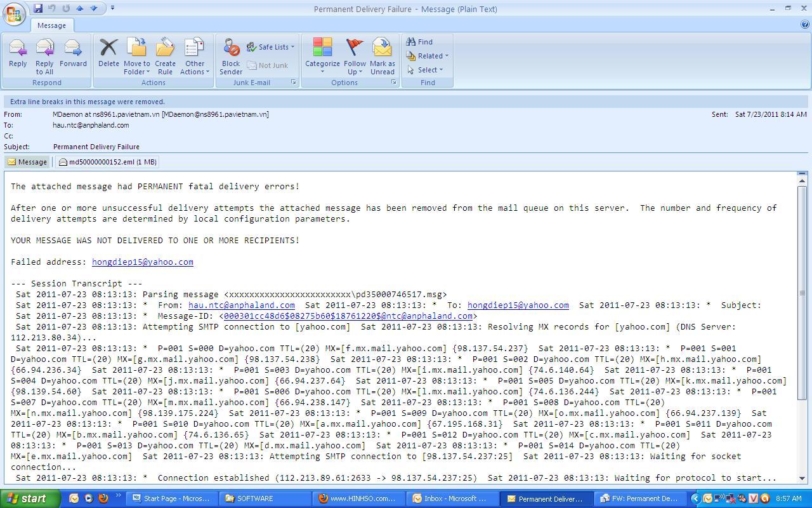Screen dimensions: 812x508
Task: Open Other Actions dropdown
Action: pyautogui.click(x=195, y=56)
